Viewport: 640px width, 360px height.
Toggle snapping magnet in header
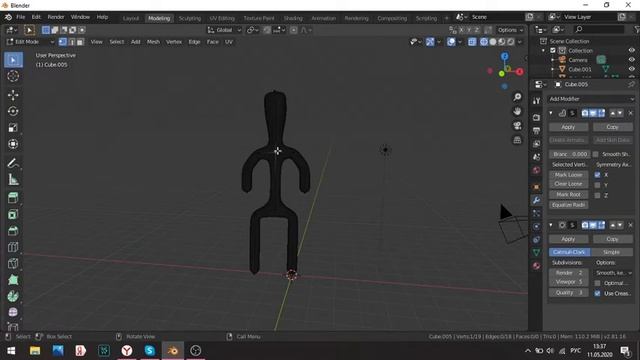267,30
